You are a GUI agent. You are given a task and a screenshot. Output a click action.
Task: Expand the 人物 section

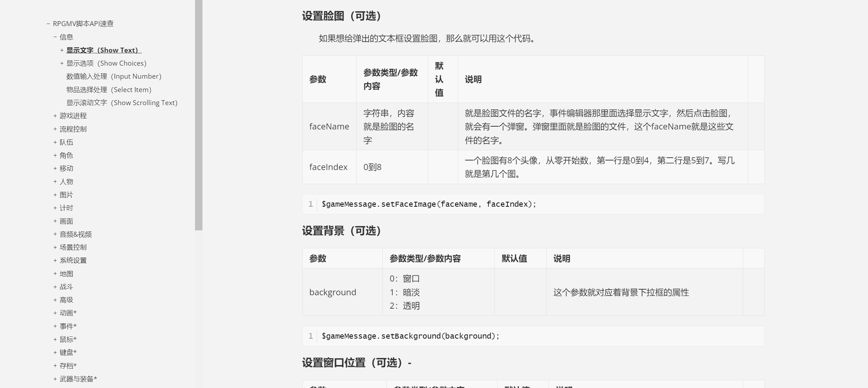(x=55, y=182)
